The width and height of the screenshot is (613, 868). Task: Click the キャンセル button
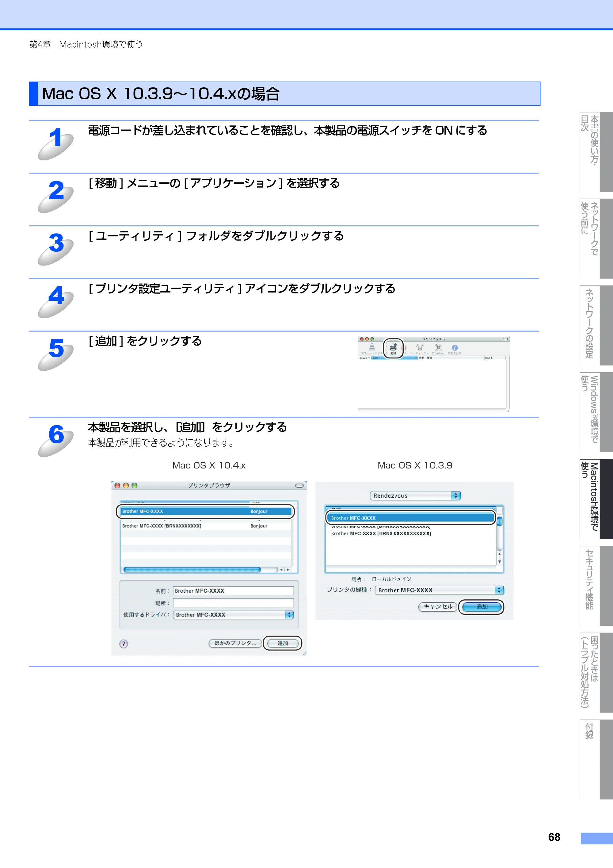click(x=438, y=606)
